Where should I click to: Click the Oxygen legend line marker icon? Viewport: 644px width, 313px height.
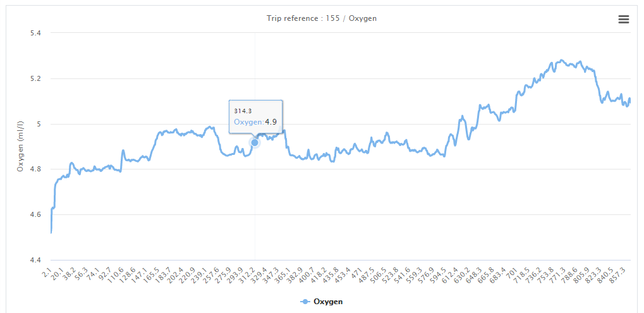(305, 302)
